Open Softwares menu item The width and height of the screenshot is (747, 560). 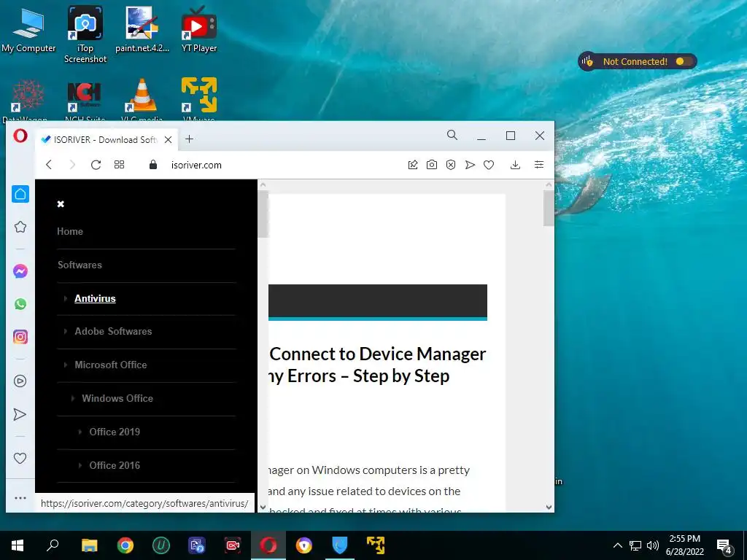tap(80, 265)
